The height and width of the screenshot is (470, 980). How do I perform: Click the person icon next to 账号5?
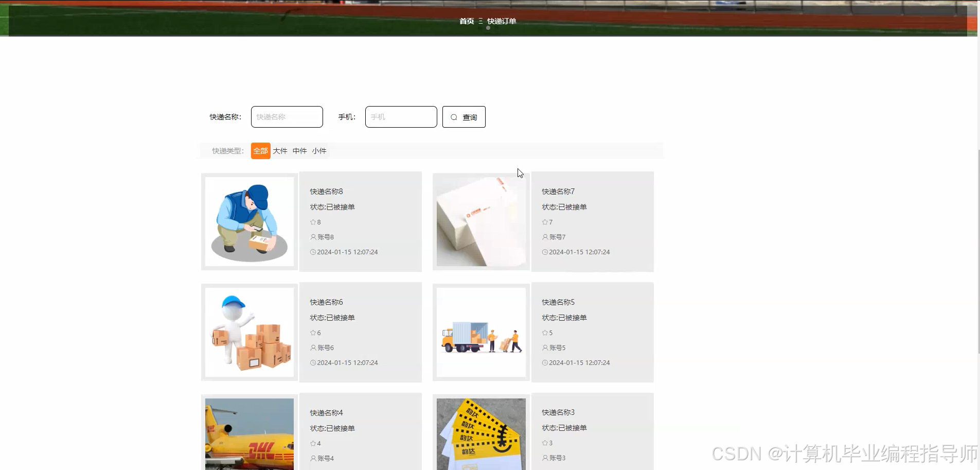[545, 347]
